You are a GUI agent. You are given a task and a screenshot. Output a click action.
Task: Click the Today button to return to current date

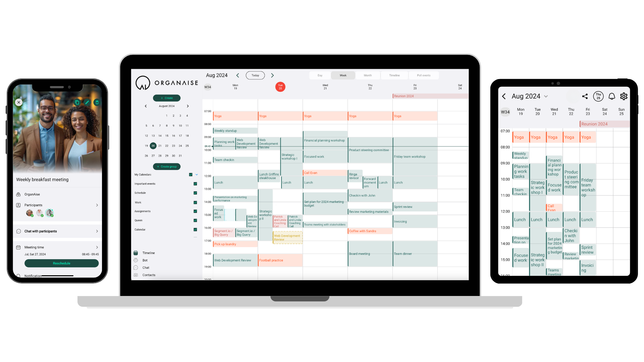click(255, 75)
